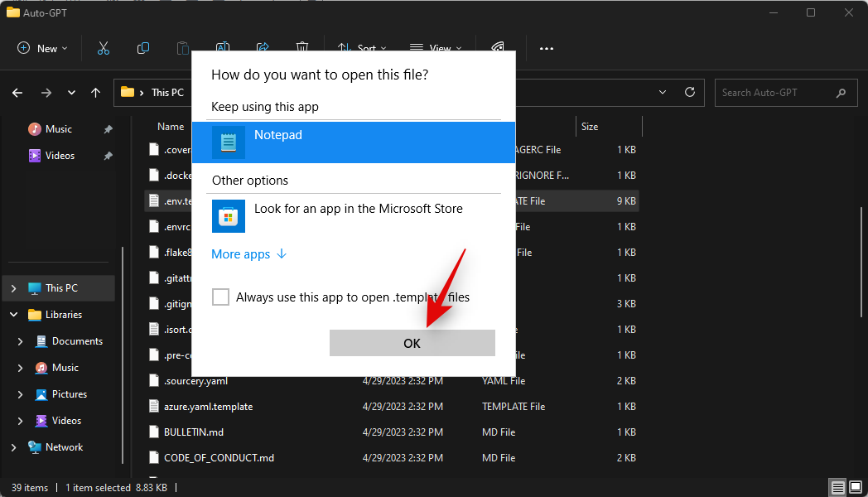This screenshot has width=868, height=497.
Task: Sort by Size column header
Action: [x=590, y=127]
